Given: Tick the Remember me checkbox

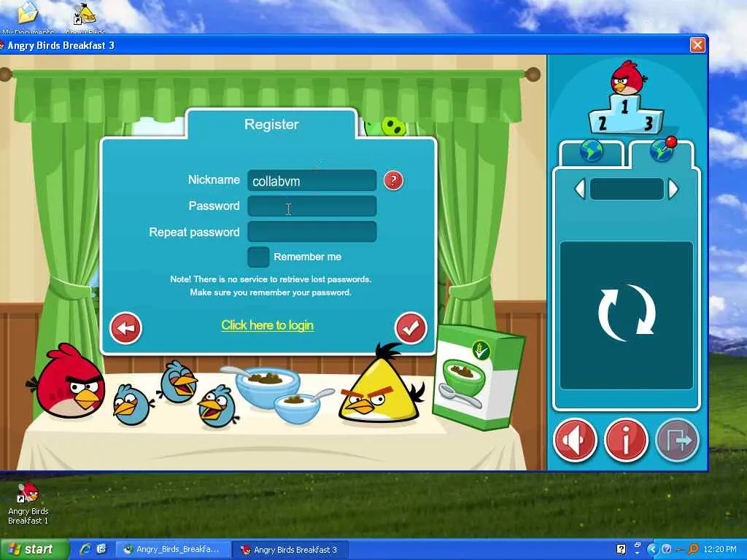Looking at the screenshot, I should coord(258,257).
